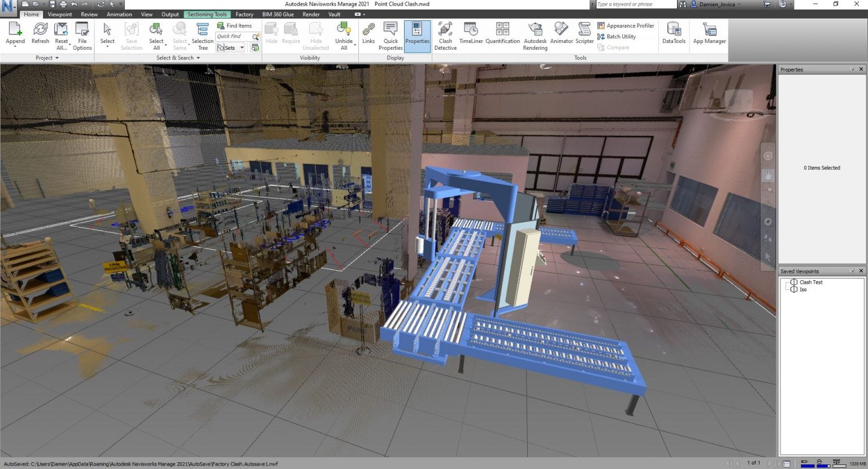
Task: Launch Clash Detective
Action: point(445,34)
